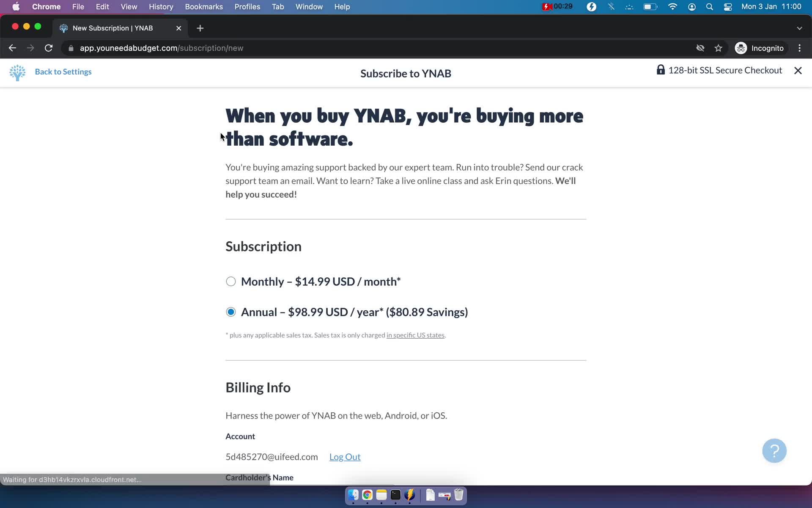The height and width of the screenshot is (508, 812).
Task: Click the help question mark bubble icon
Action: coord(775,451)
